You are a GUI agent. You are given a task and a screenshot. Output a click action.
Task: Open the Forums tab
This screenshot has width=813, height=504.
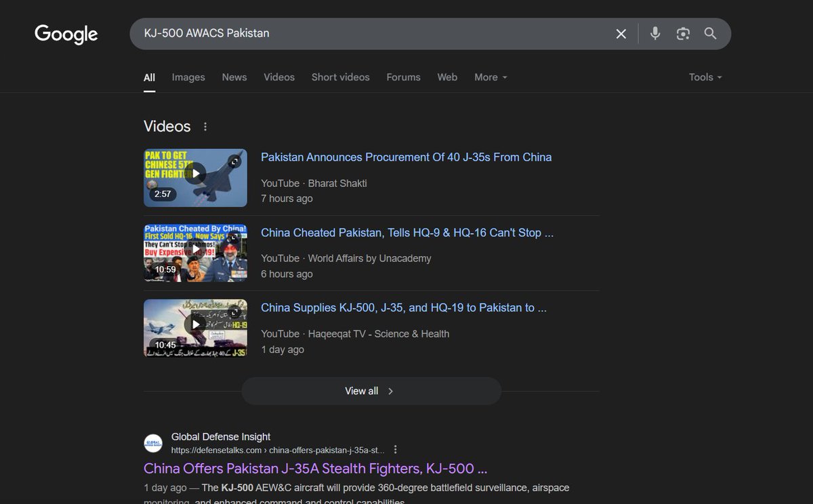(404, 77)
